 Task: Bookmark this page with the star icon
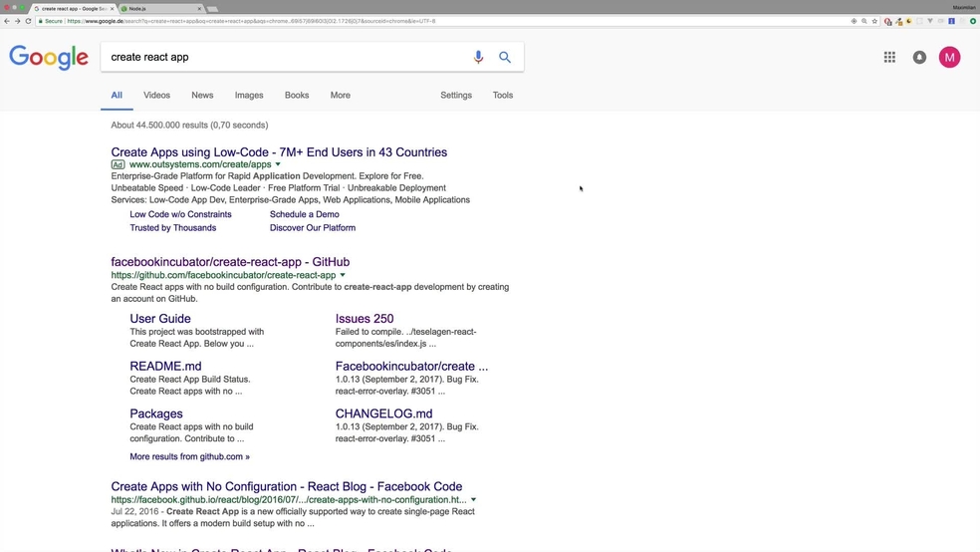875,21
